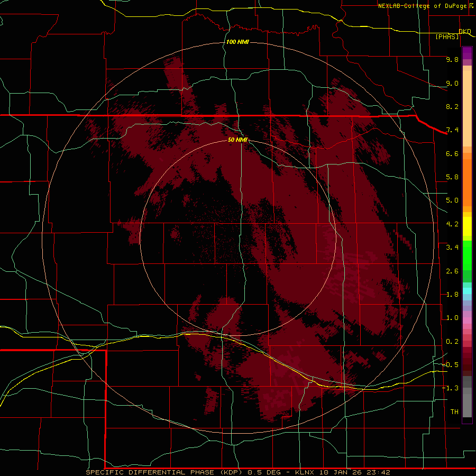Click the 6.6 value on color scale

click(x=452, y=153)
